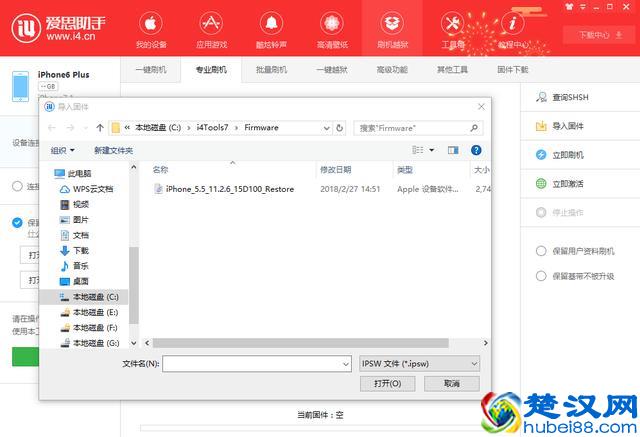Click the 导入固件 folder icon
Screen dimensions: 640x437
pyautogui.click(x=541, y=126)
